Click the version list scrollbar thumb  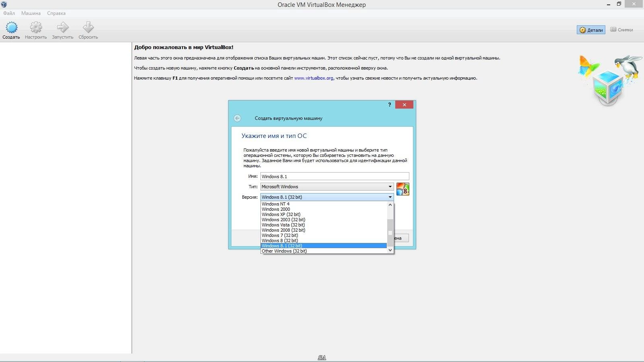(x=390, y=232)
